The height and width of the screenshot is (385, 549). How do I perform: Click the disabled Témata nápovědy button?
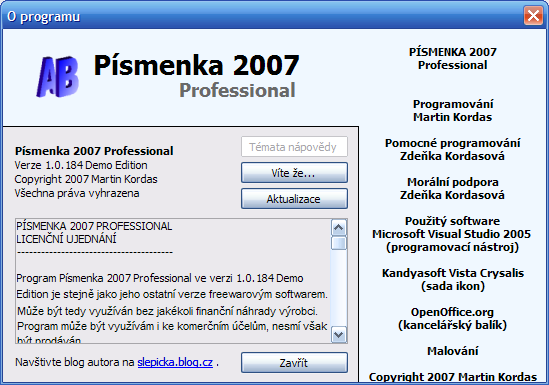(294, 147)
